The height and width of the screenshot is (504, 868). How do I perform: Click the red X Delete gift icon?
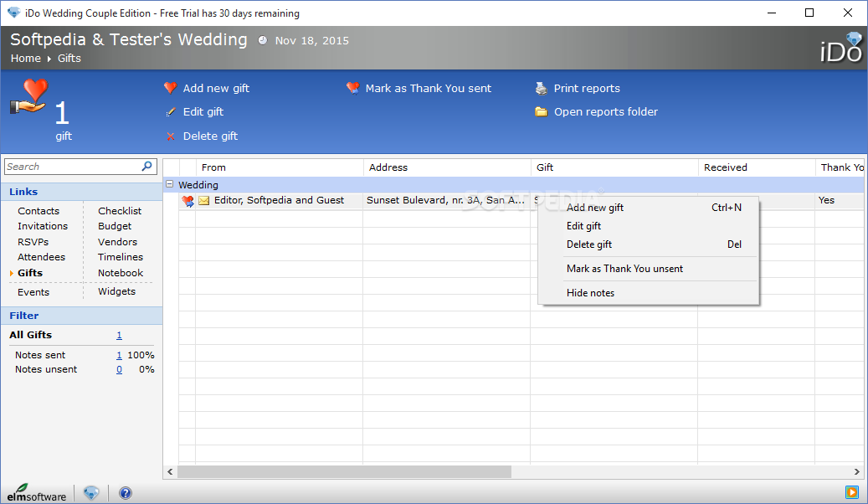pyautogui.click(x=171, y=136)
